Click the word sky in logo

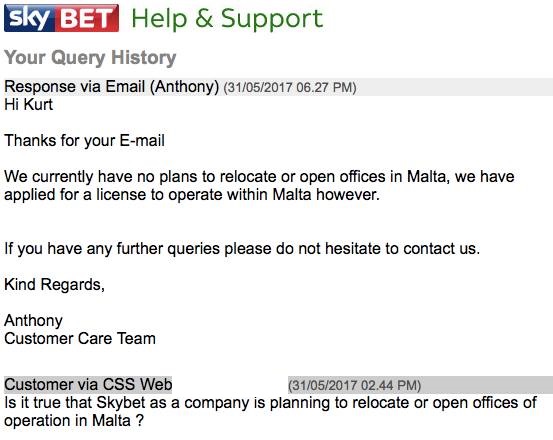30,18
